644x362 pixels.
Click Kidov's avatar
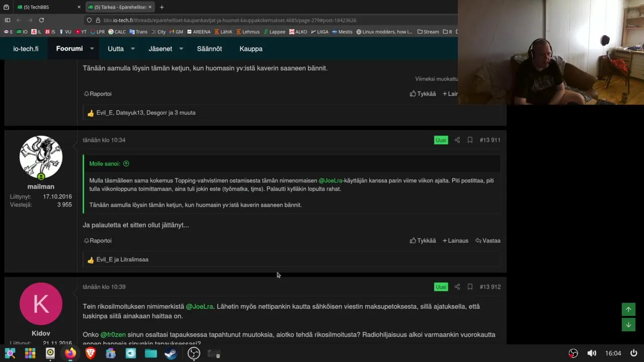tap(41, 304)
